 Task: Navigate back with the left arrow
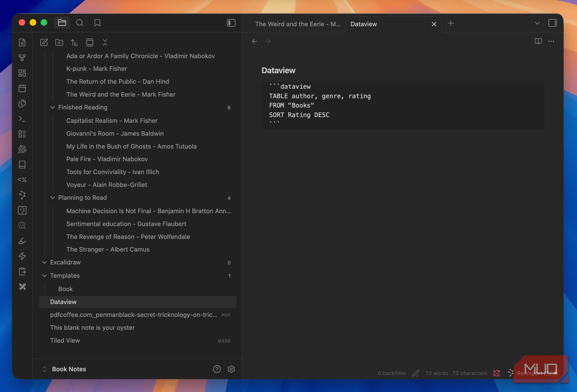pyautogui.click(x=254, y=41)
